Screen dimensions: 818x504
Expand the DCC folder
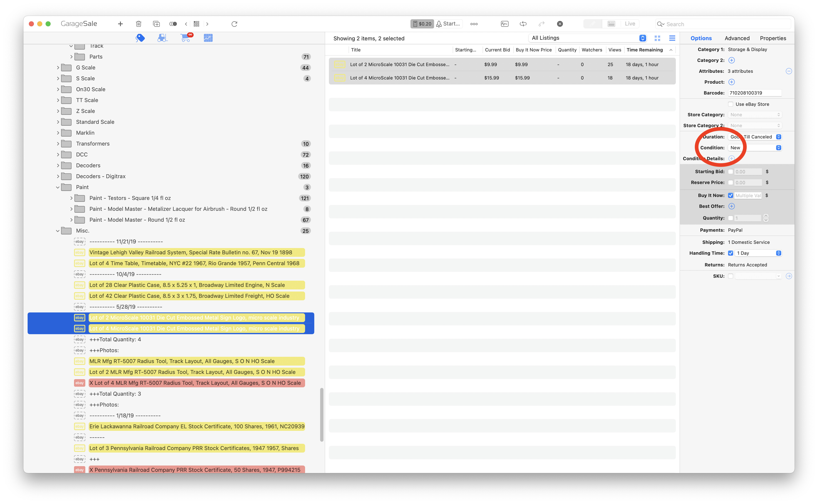click(58, 155)
